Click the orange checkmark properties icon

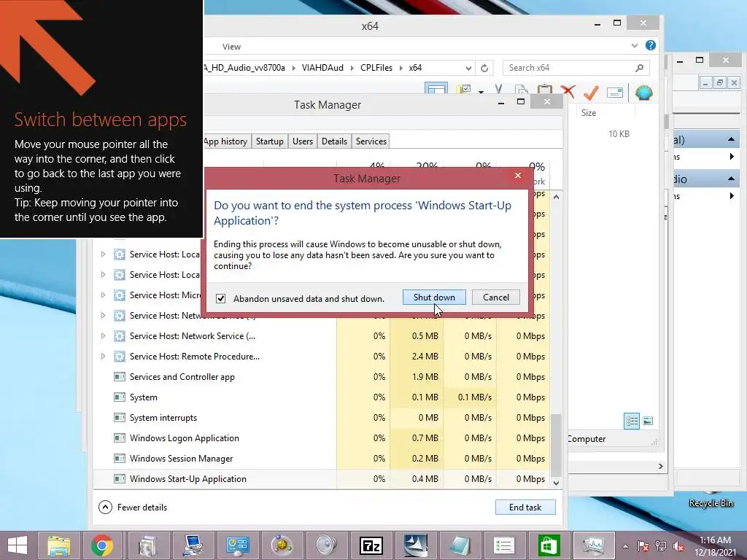[591, 92]
